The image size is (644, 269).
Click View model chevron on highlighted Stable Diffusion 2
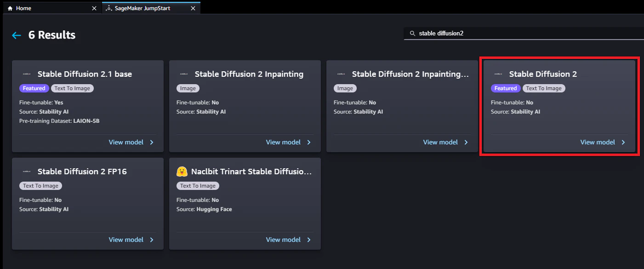click(x=623, y=142)
